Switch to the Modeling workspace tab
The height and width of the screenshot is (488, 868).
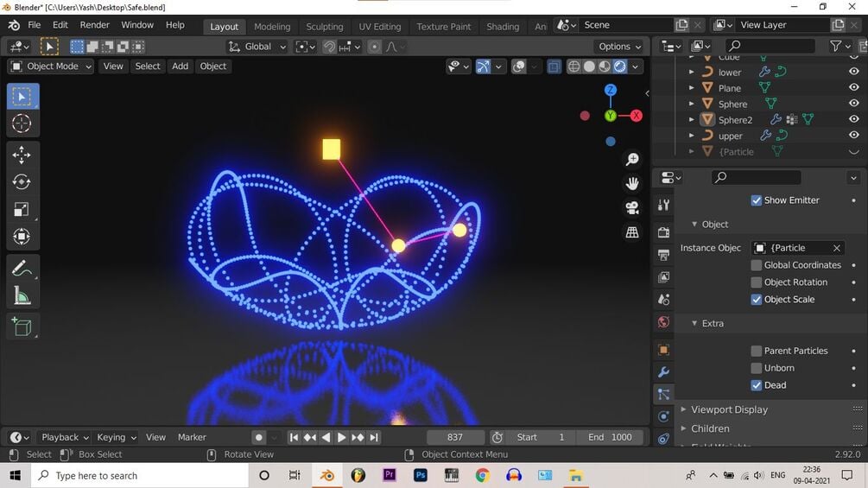(x=272, y=27)
